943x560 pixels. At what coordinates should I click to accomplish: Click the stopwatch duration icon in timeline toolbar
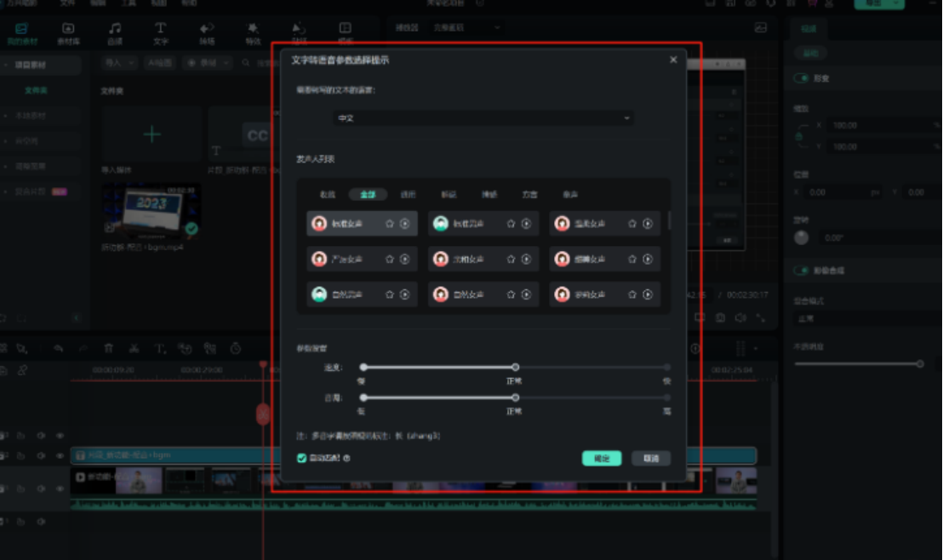tap(236, 348)
